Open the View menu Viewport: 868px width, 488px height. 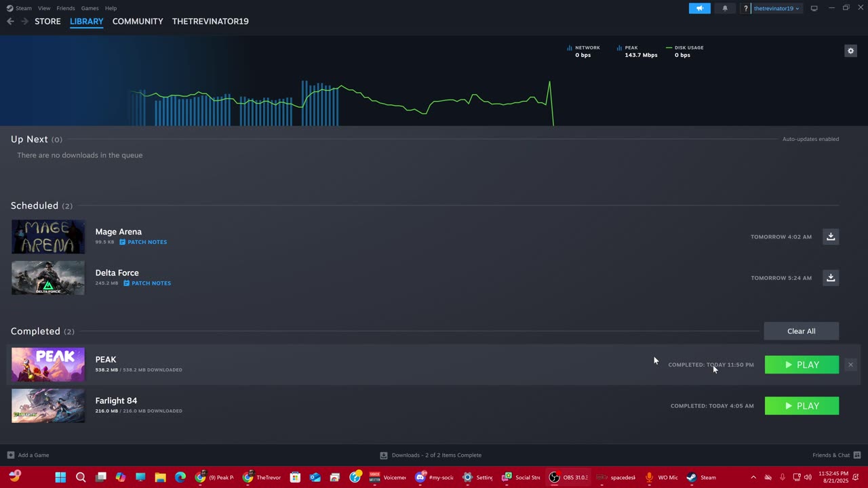coord(44,8)
